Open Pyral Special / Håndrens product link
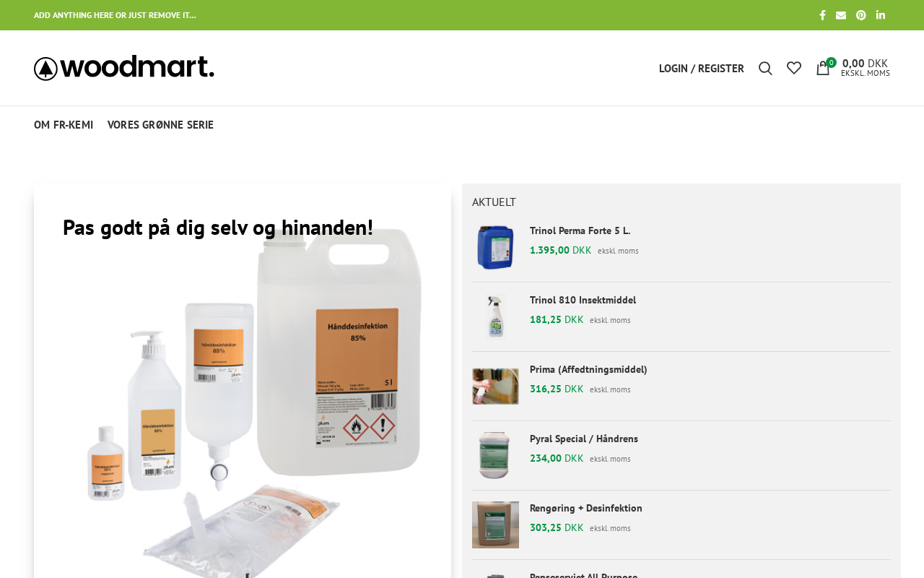 [584, 439]
